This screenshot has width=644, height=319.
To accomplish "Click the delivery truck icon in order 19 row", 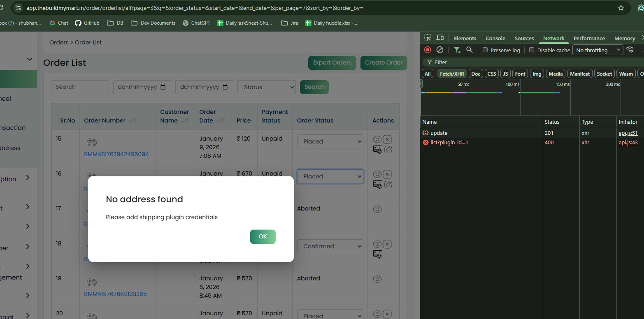I will [92, 282].
